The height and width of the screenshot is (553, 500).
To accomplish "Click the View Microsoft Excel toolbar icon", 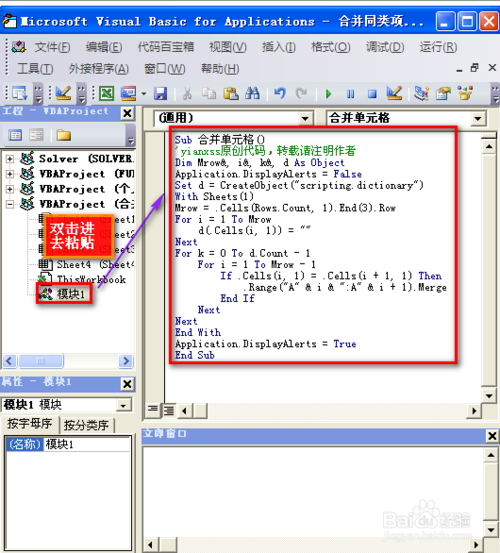I will (106, 93).
